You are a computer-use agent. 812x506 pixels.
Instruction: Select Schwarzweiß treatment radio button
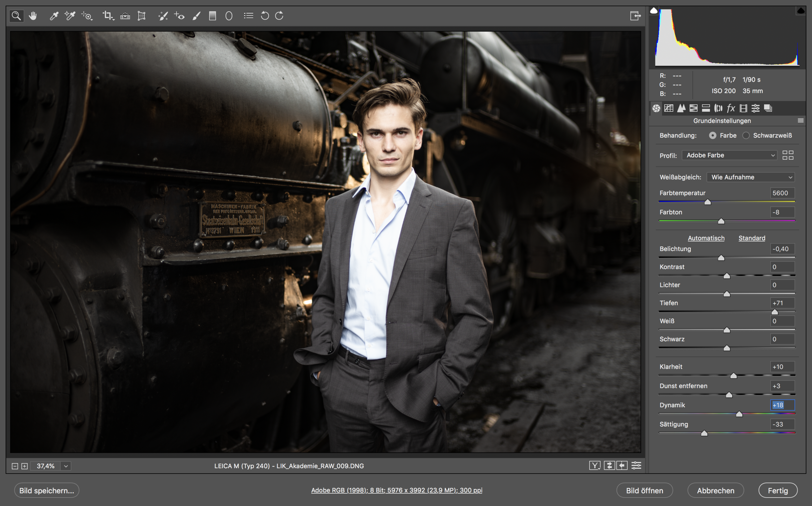(x=746, y=136)
